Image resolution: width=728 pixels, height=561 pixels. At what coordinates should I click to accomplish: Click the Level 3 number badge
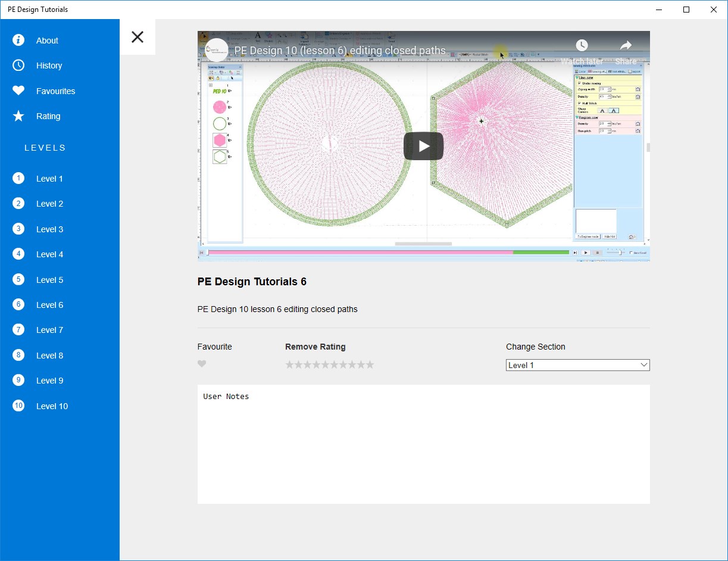pos(18,229)
